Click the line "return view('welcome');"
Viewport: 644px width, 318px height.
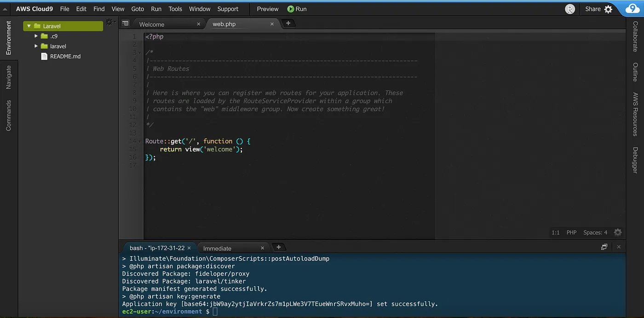point(201,149)
